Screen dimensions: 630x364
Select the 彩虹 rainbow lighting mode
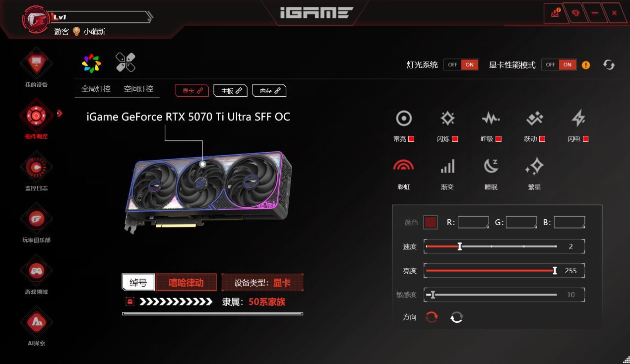point(403,166)
